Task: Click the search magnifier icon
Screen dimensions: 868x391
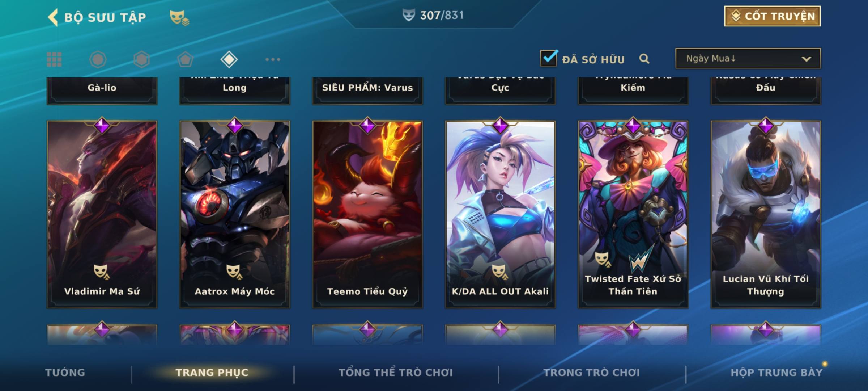Action: click(644, 59)
